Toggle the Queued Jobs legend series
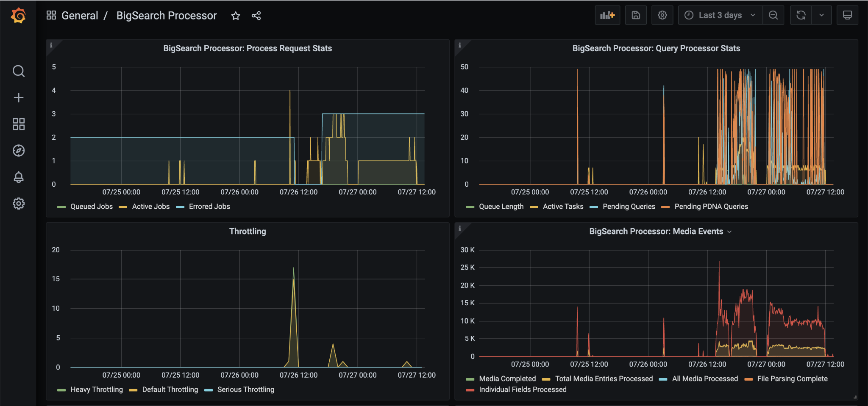868x406 pixels. pos(92,207)
